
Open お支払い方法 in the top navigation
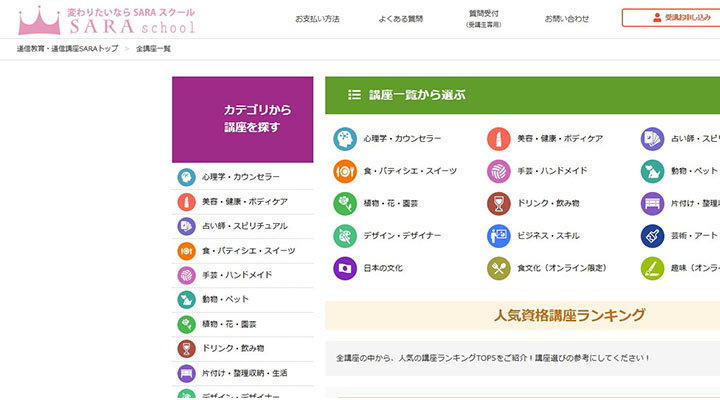[x=317, y=19]
